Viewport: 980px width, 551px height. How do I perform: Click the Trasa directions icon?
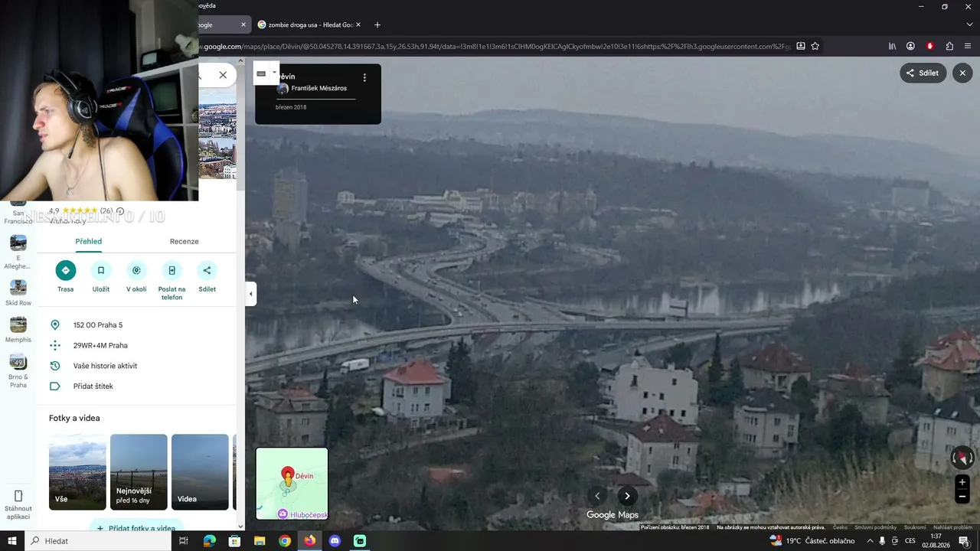click(65, 270)
